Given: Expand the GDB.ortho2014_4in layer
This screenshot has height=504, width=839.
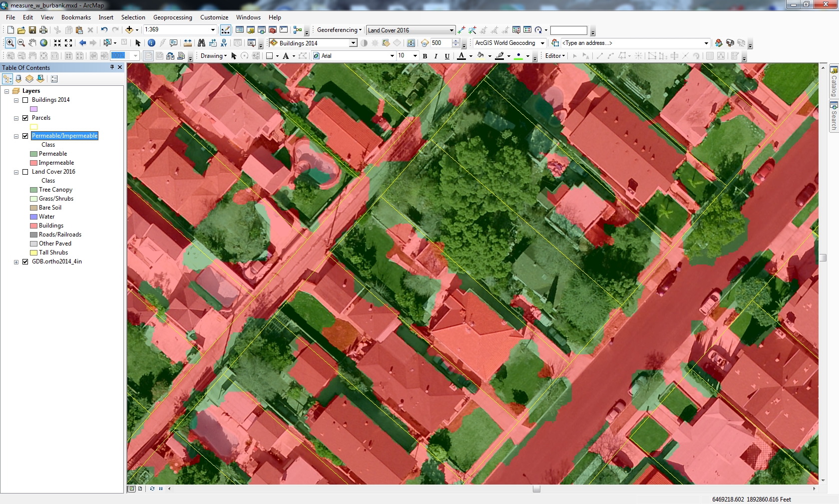Looking at the screenshot, I should point(16,262).
